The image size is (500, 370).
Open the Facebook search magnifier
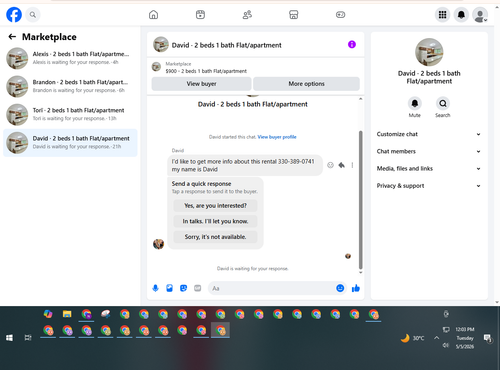[x=33, y=15]
